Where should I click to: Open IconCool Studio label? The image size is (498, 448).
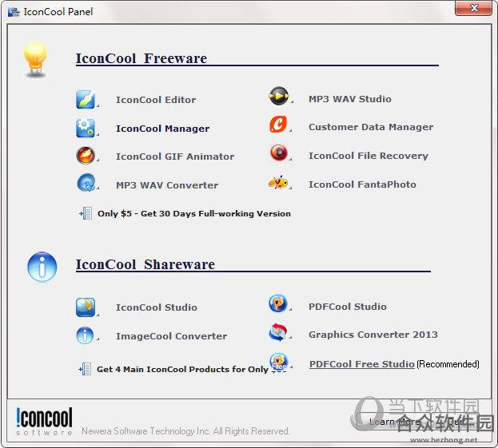pyautogui.click(x=156, y=307)
